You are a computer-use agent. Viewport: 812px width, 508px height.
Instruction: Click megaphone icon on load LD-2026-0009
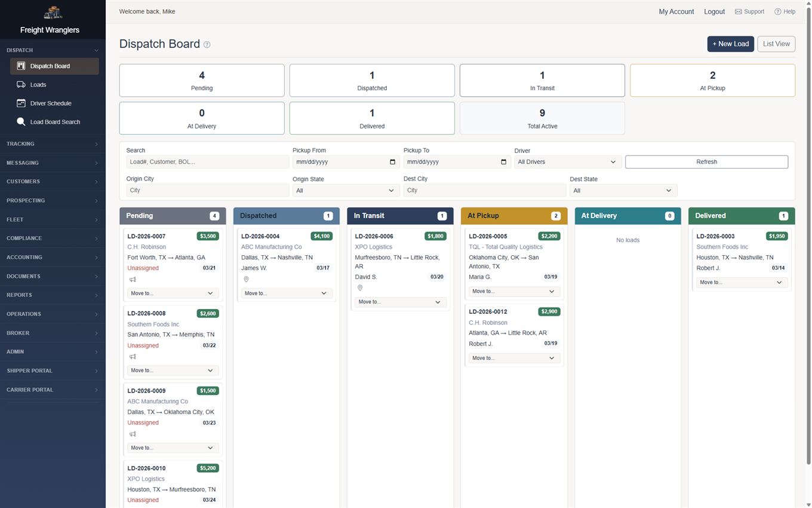pos(133,434)
